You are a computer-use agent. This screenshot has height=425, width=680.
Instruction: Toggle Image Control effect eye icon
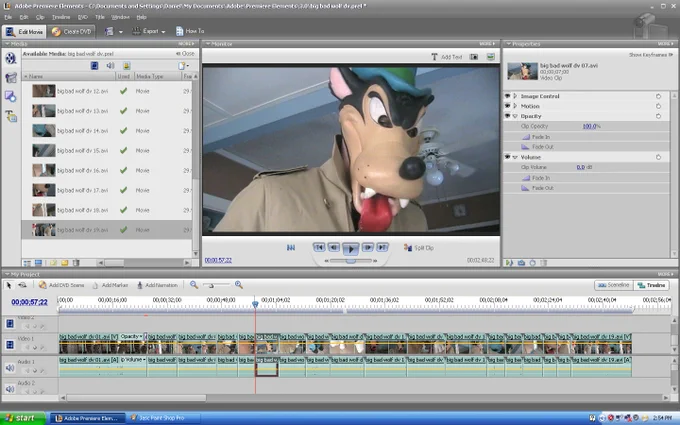tap(507, 96)
